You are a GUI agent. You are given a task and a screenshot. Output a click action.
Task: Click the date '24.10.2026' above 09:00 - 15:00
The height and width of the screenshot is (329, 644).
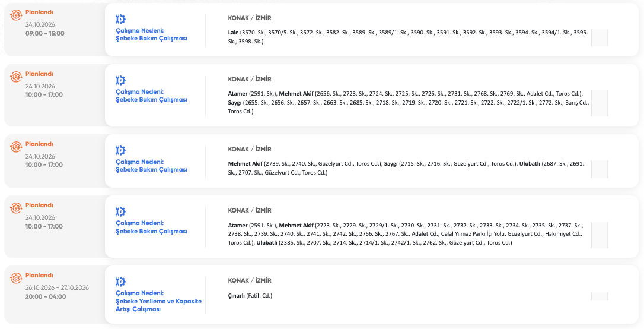40,25
